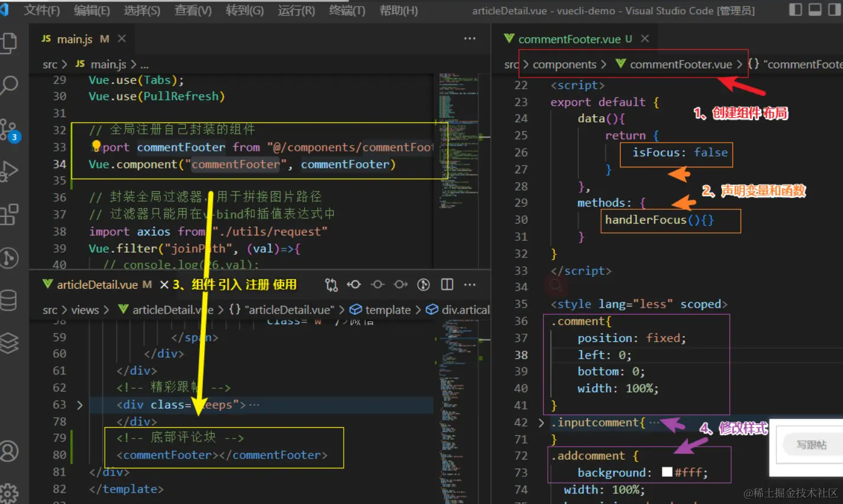The width and height of the screenshot is (843, 504).
Task: Open the Search view in activity bar
Action: (9, 86)
